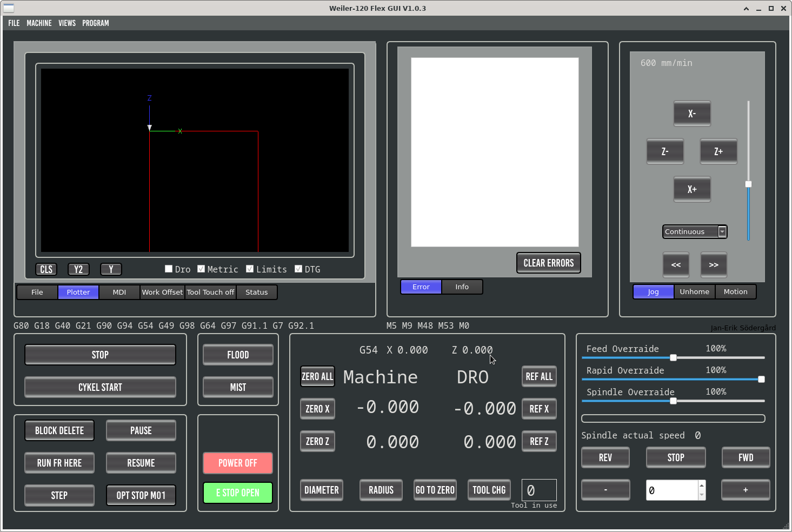Open the PROGRAM menu
This screenshot has height=532, width=792.
(96, 23)
